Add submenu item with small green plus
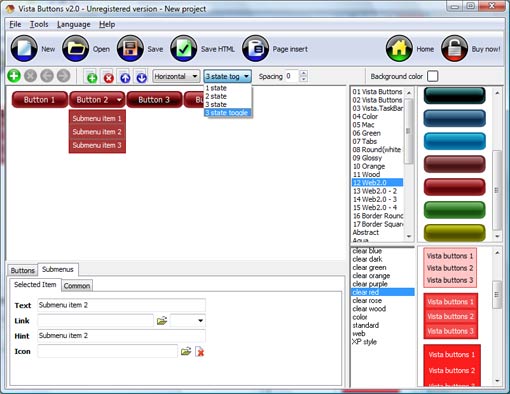 (92, 78)
